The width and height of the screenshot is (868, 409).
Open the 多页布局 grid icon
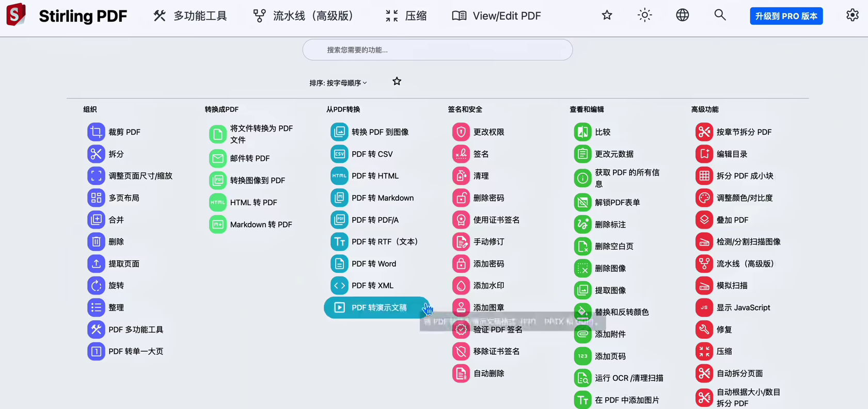click(96, 198)
